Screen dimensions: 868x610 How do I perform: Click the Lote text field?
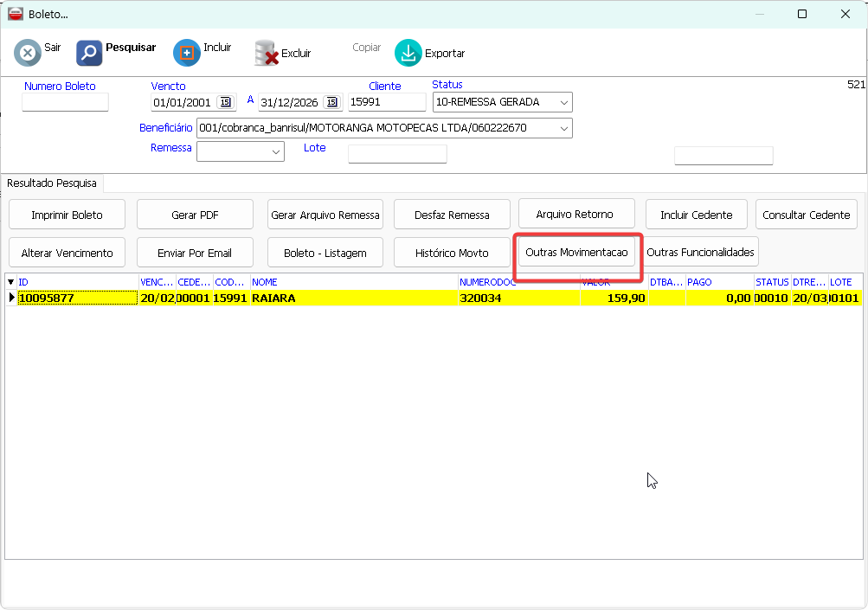396,154
